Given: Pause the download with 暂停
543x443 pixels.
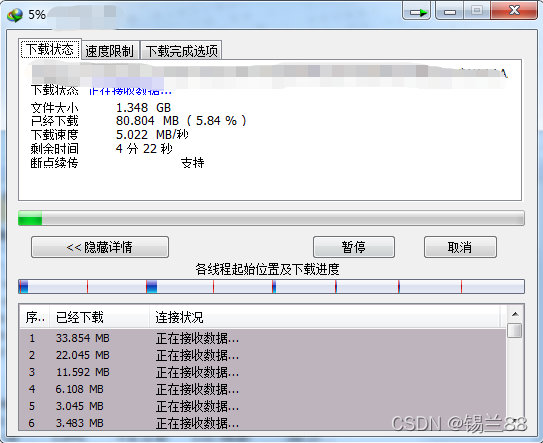Looking at the screenshot, I should pyautogui.click(x=354, y=247).
